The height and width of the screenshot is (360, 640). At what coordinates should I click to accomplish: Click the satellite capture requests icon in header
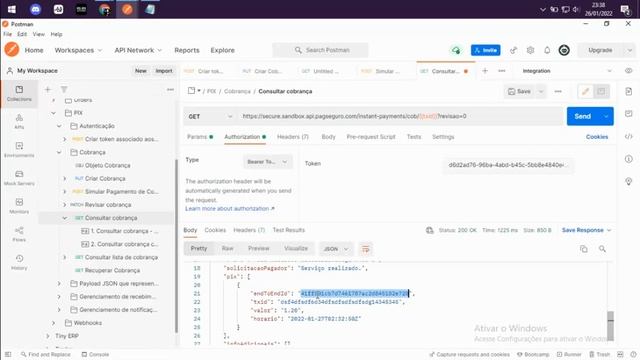click(x=513, y=50)
